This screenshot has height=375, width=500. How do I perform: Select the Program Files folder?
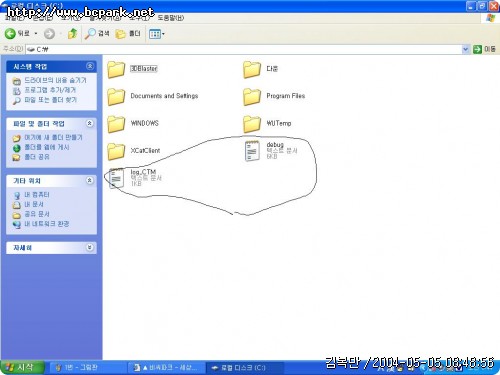[x=274, y=96]
